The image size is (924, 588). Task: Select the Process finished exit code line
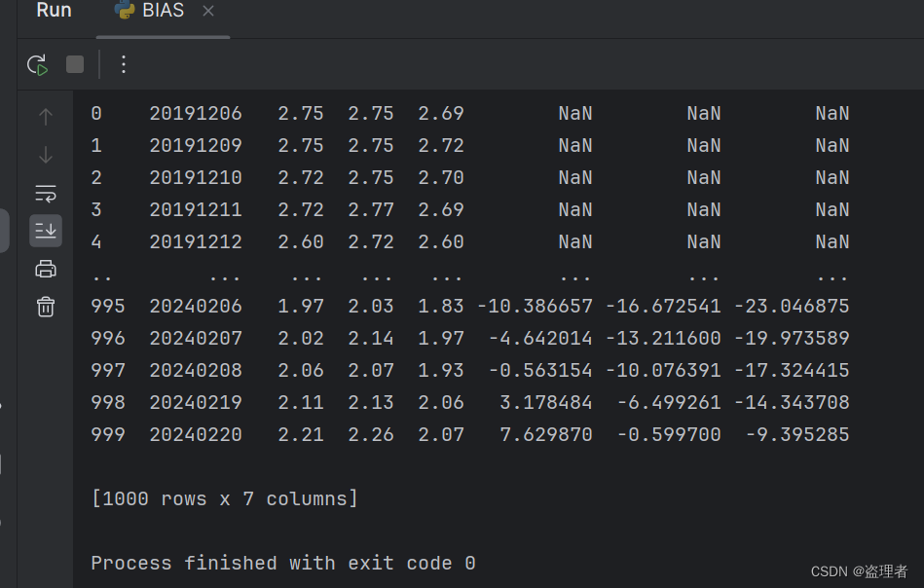click(280, 563)
